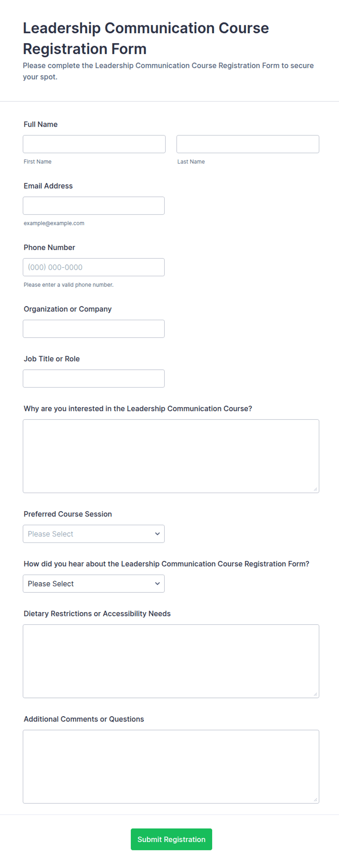Screen dimensions: 339x868
Task: Focus the Email Address field
Action: (94, 206)
